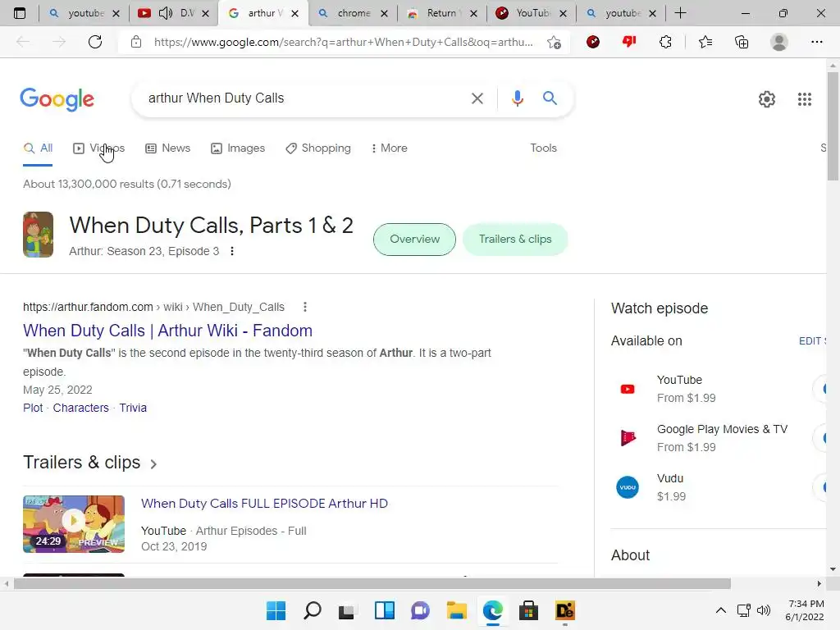Show hidden system tray icons
840x630 pixels.
click(x=721, y=610)
